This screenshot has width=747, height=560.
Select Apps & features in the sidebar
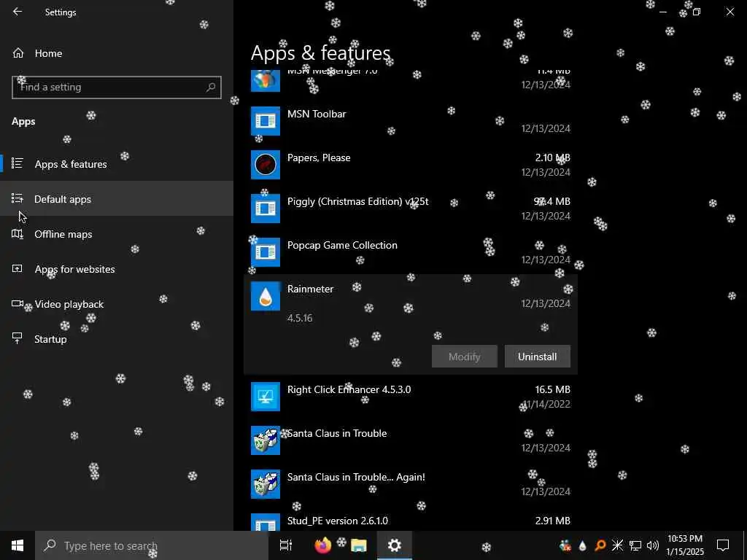[x=117, y=164]
